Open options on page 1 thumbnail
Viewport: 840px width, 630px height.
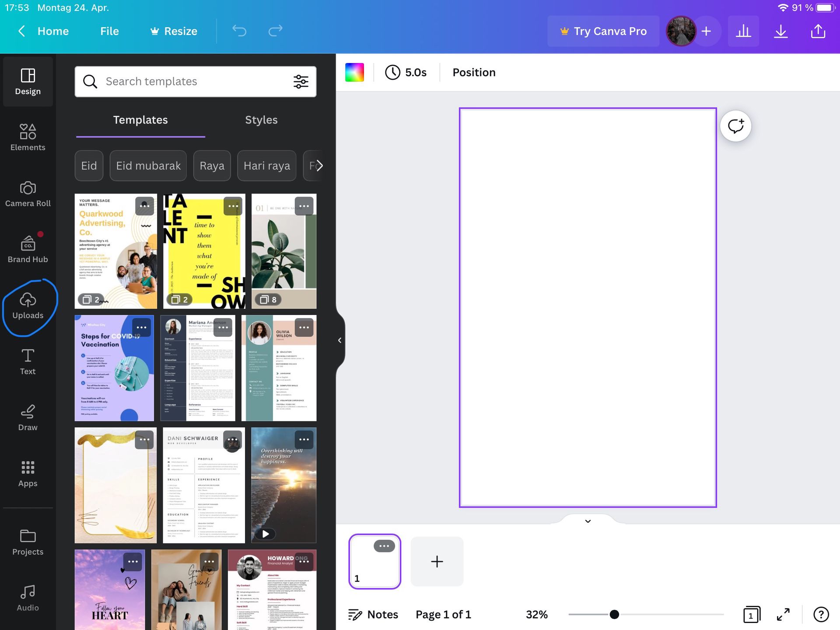(384, 546)
